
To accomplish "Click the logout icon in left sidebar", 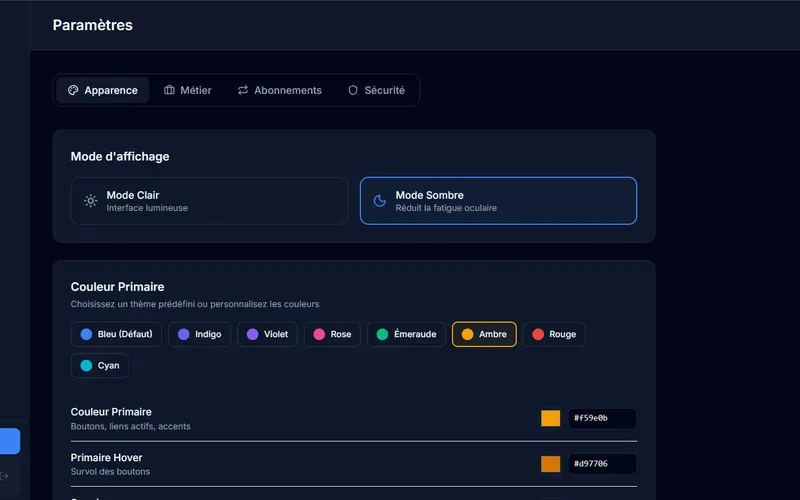I will point(5,476).
